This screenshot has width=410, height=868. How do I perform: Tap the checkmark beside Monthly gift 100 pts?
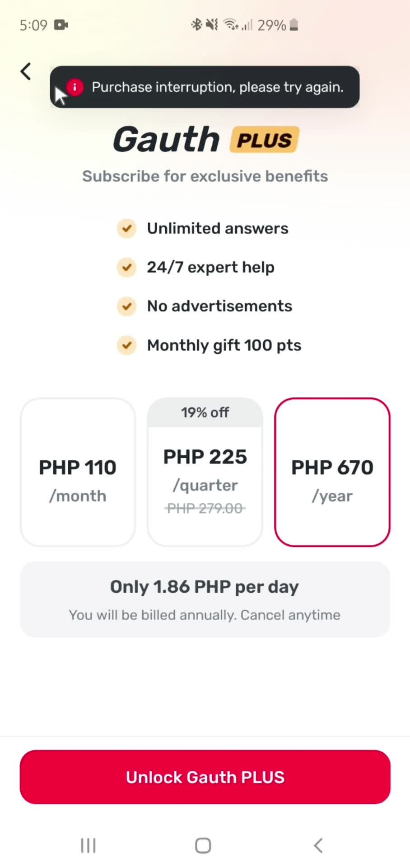click(x=127, y=345)
